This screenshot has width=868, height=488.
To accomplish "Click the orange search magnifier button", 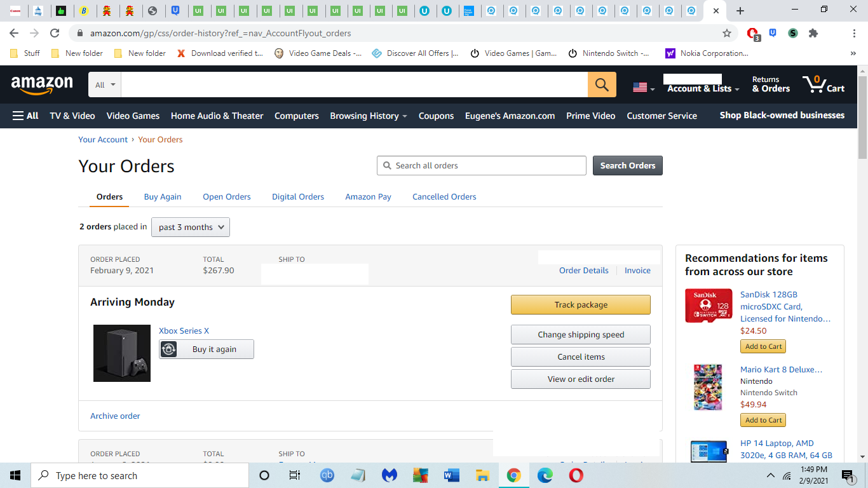I will coord(602,85).
